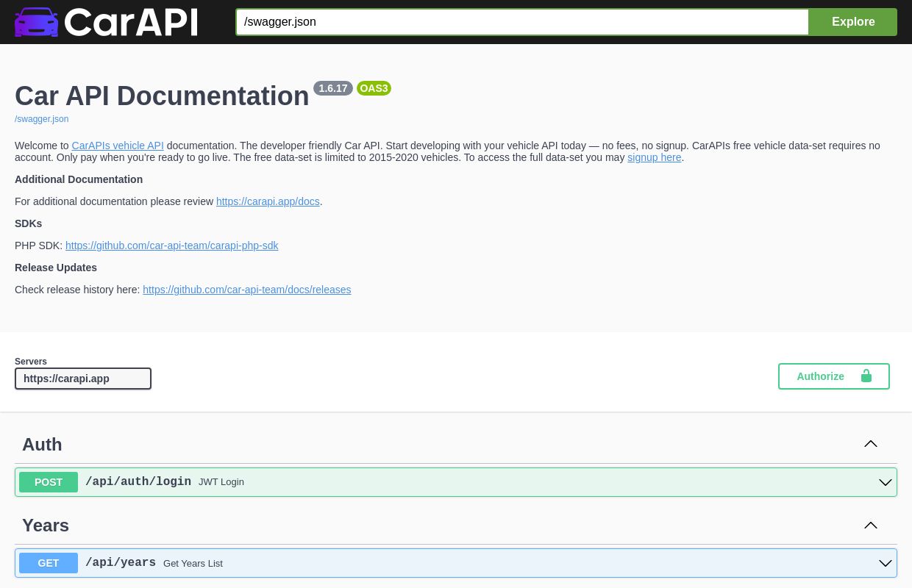This screenshot has width=912, height=588.
Task: Click the Years section heading
Action: coord(46,526)
